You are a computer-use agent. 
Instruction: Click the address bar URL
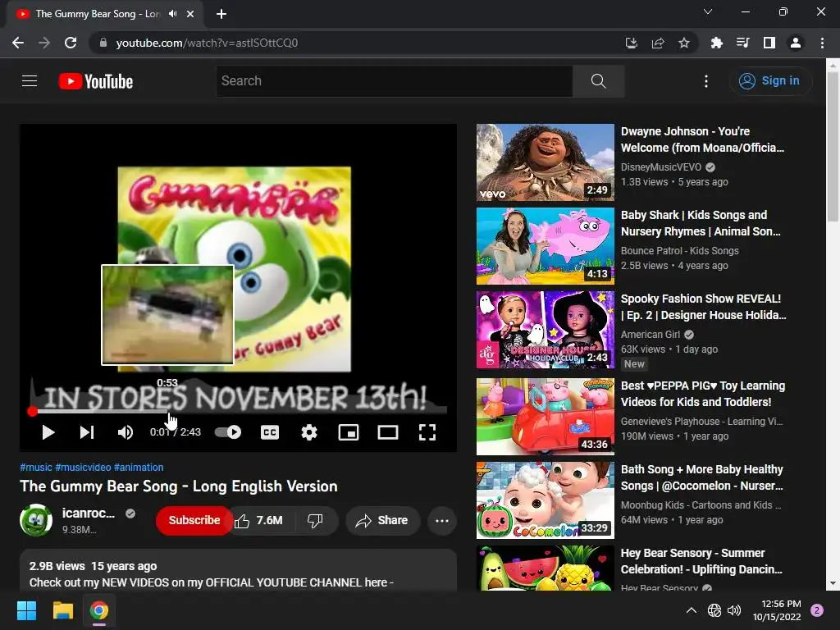tap(207, 43)
